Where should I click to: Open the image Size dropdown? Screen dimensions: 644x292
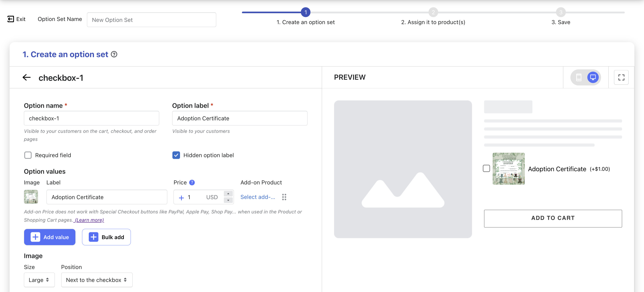(x=39, y=280)
